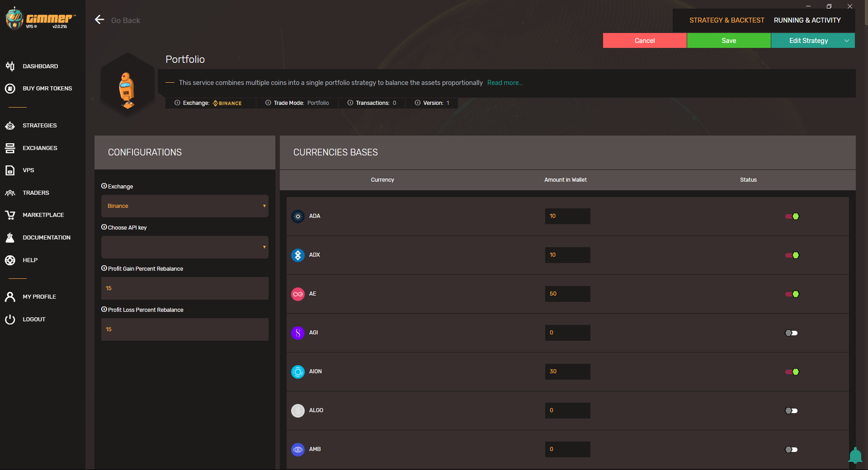Click info icon beside Profit Loss Percent Rebalance

[x=104, y=310]
